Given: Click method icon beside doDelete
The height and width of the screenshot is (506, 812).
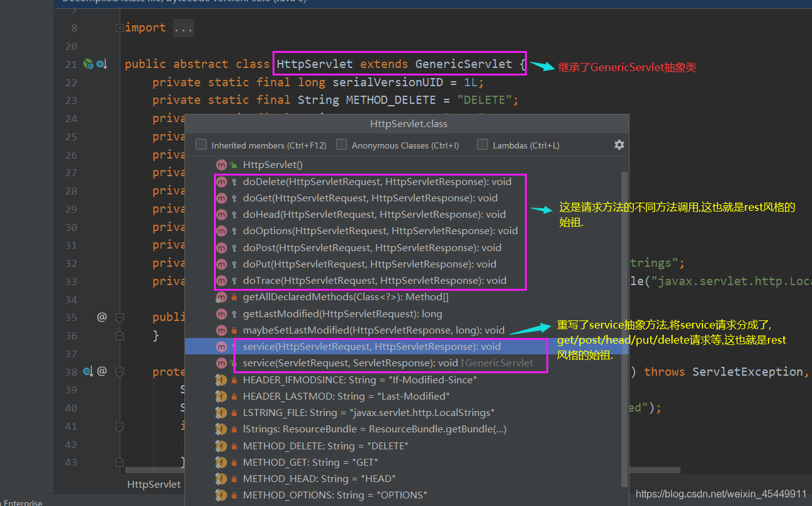Looking at the screenshot, I should coord(221,182).
